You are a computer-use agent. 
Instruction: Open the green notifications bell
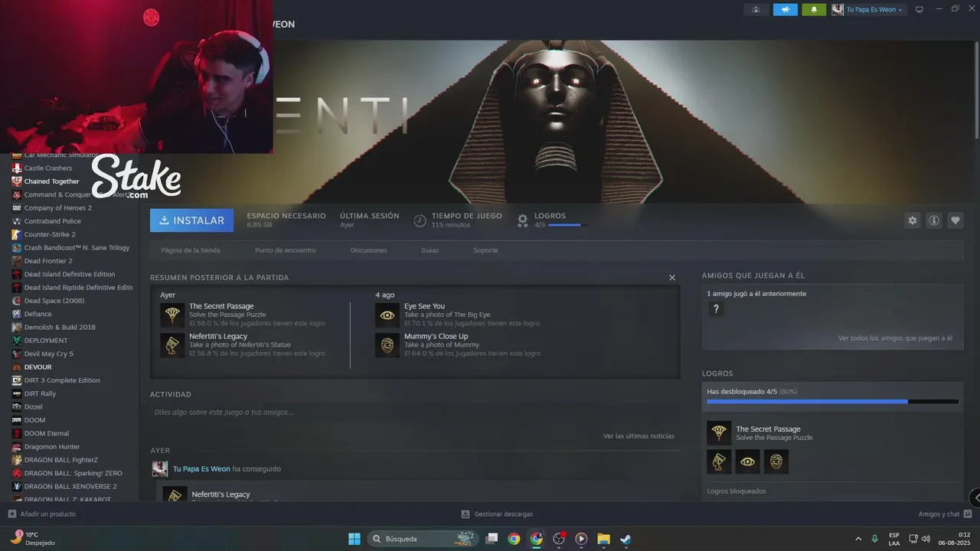pos(814,9)
